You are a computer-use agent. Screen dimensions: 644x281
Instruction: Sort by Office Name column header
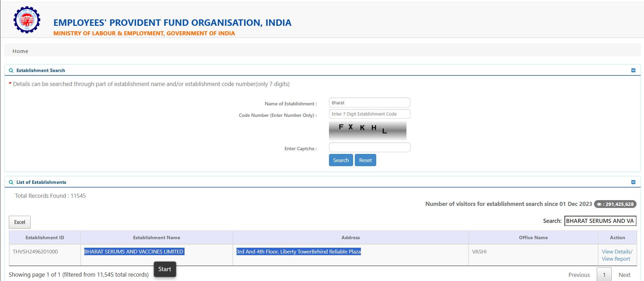tap(533, 238)
